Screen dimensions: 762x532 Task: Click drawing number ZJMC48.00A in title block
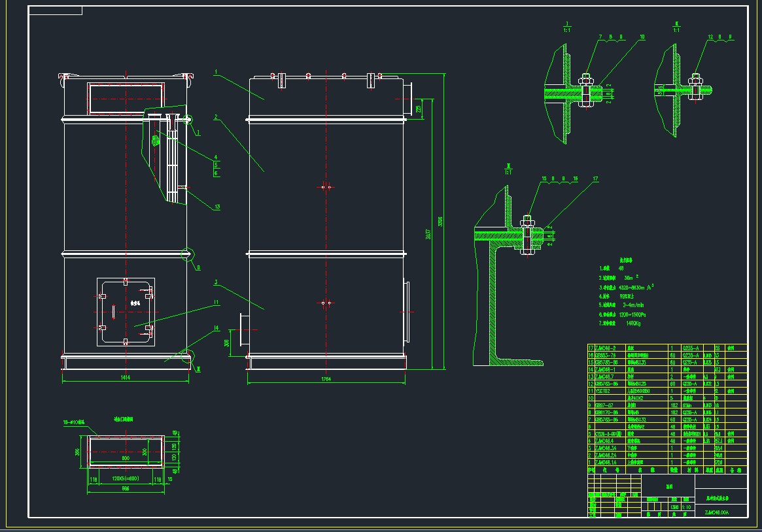pyautogui.click(x=716, y=512)
